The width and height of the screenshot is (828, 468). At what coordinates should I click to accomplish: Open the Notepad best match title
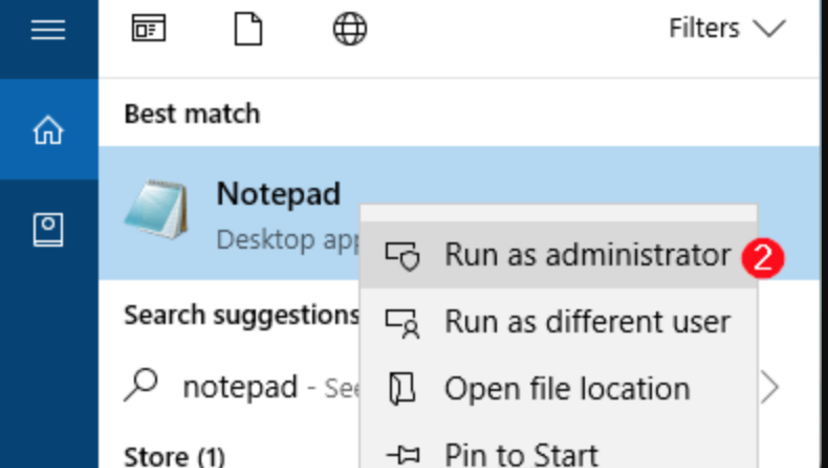[278, 194]
